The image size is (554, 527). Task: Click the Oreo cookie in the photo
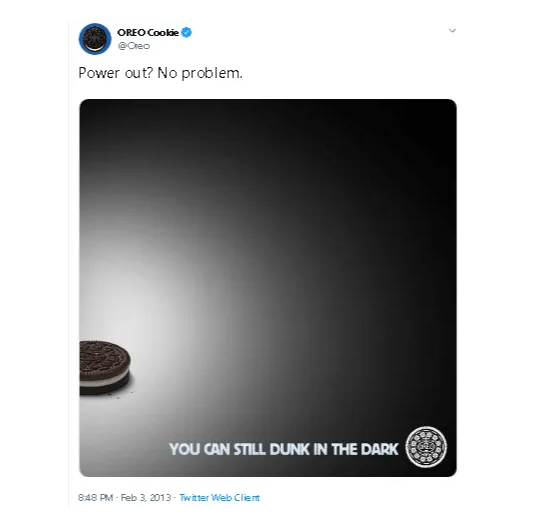pos(105,367)
